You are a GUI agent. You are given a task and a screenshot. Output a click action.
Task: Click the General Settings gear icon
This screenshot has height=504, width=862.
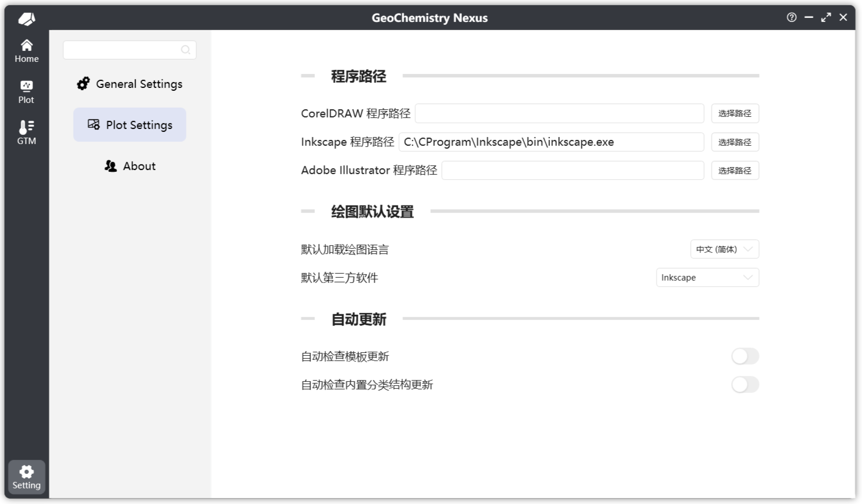(x=83, y=84)
